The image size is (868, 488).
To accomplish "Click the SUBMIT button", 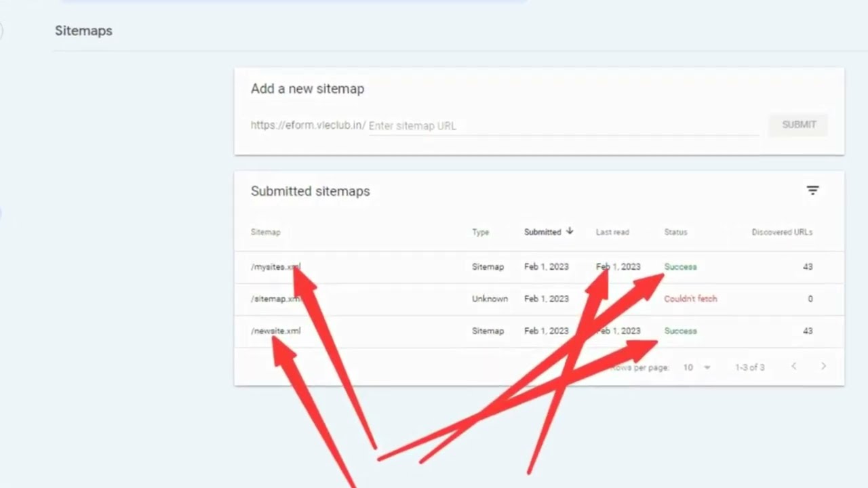I will pyautogui.click(x=799, y=125).
